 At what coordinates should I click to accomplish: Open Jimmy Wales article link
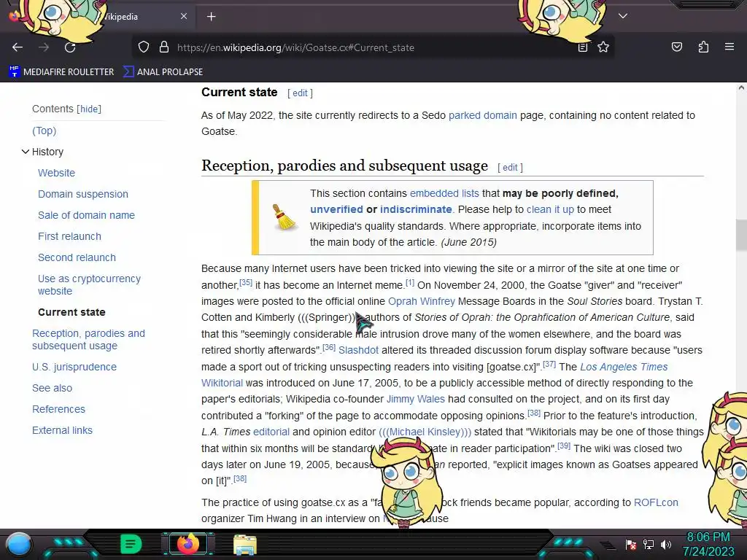coord(415,400)
